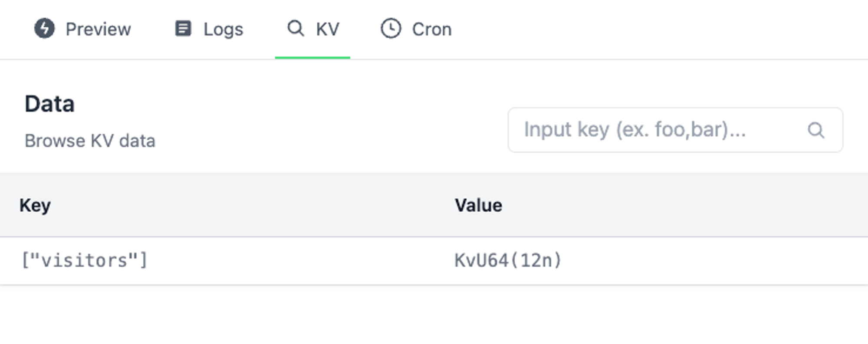Click the lightning bolt Preview icon
This screenshot has height=344, width=868.
[x=45, y=29]
